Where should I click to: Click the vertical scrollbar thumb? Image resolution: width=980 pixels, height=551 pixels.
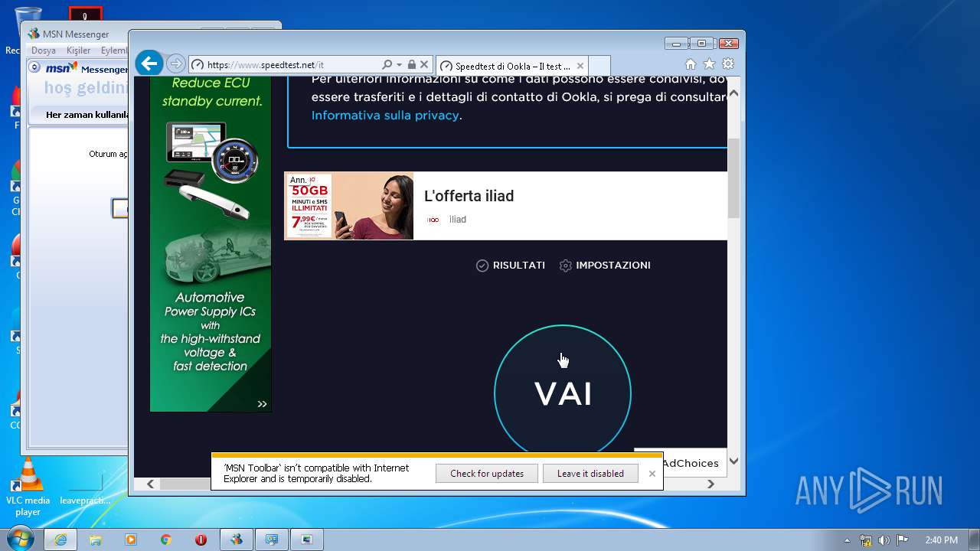point(733,178)
